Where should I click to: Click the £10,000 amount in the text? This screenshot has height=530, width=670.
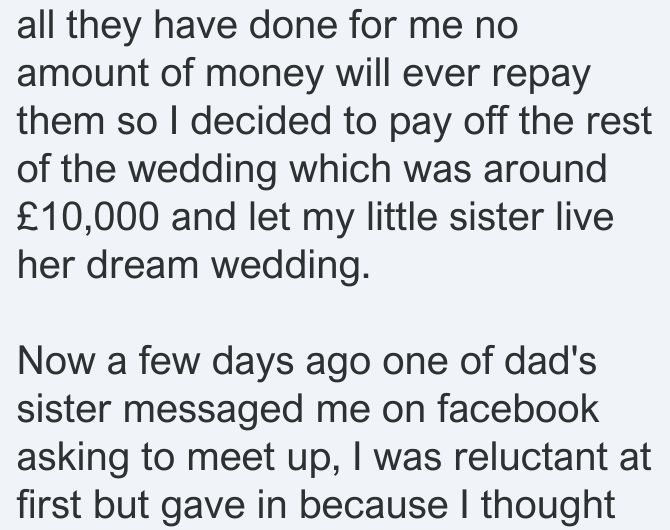[88, 216]
